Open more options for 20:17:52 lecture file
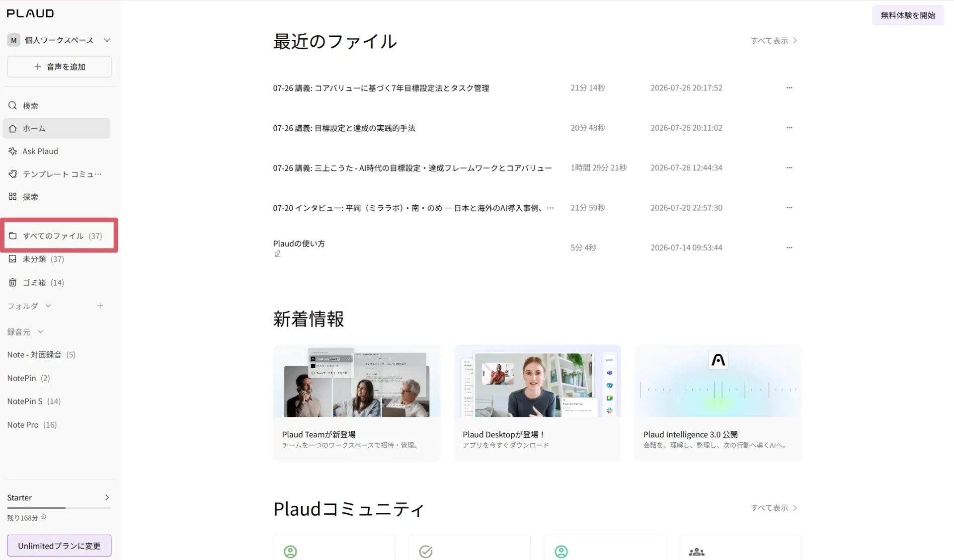This screenshot has height=560, width=954. (x=789, y=87)
